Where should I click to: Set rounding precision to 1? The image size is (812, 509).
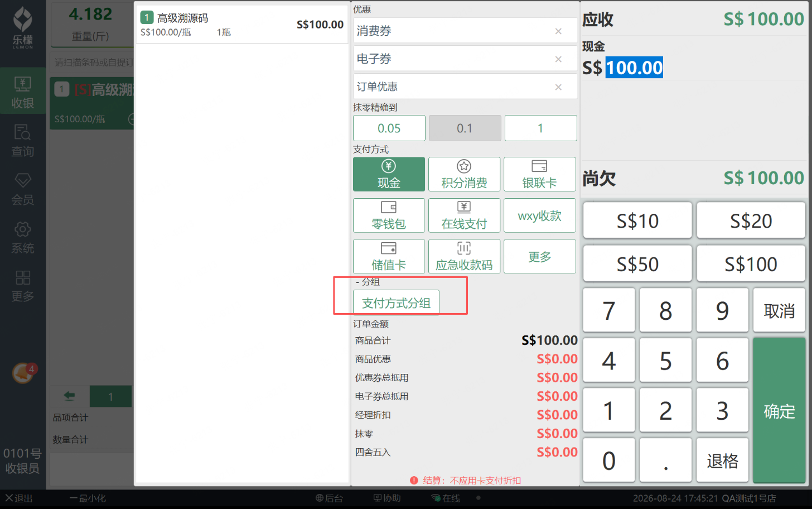pyautogui.click(x=540, y=128)
